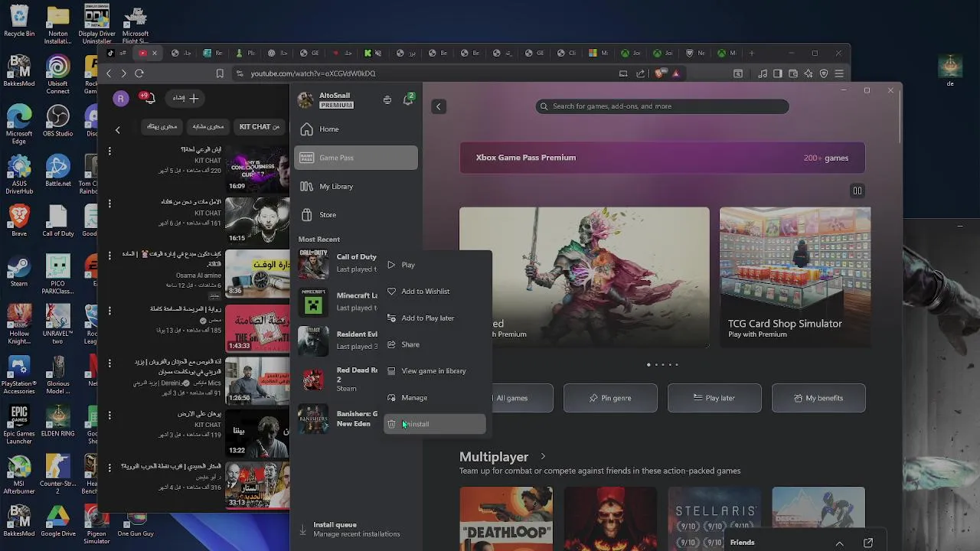Image resolution: width=980 pixels, height=551 pixels.
Task: Open AltoSnail profile avatar
Action: coord(305,100)
